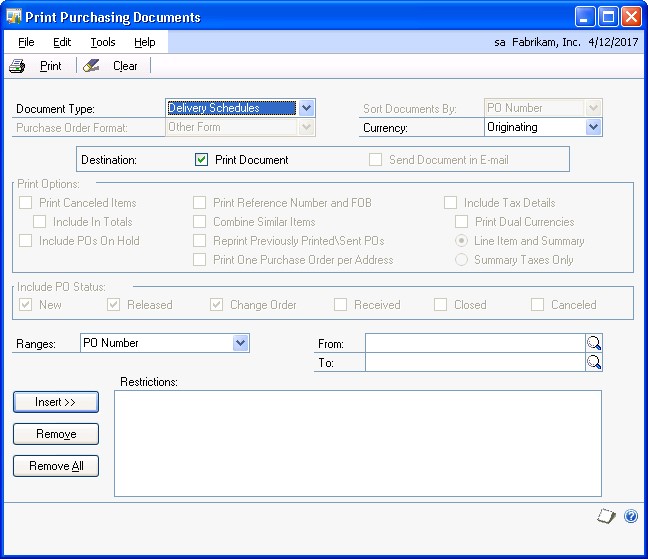
Task: Open the note icon in the bottom right corner
Action: [x=606, y=516]
